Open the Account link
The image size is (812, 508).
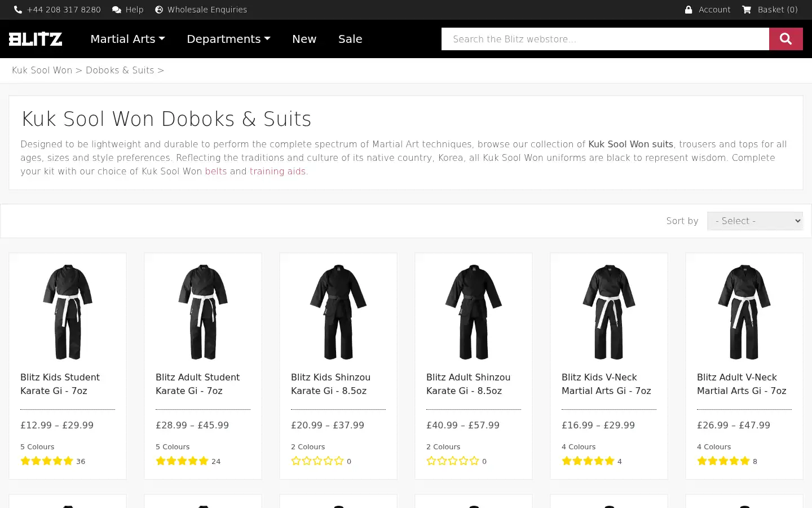(714, 10)
